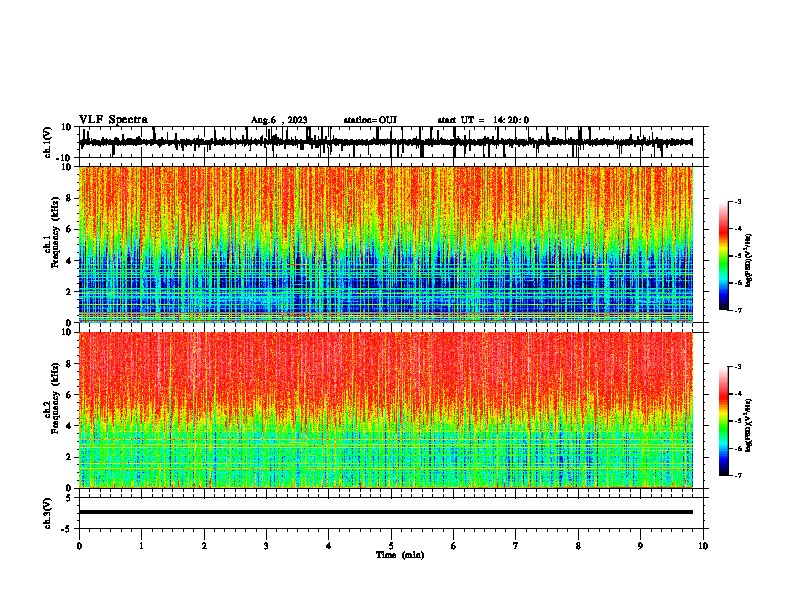Screen dimensions: 792x612
Task: Click the '6' kHz tick on ch.2 frequency axis
Action: (69, 395)
